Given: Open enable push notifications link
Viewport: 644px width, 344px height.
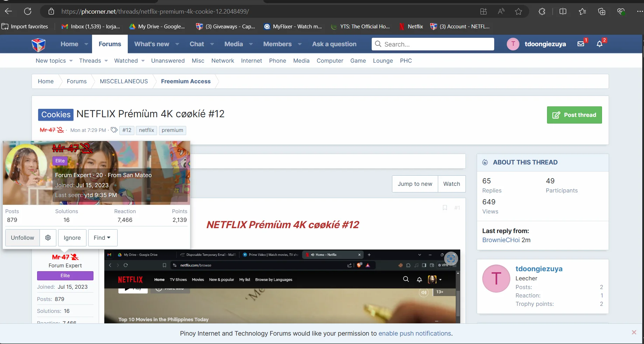Looking at the screenshot, I should (415, 334).
